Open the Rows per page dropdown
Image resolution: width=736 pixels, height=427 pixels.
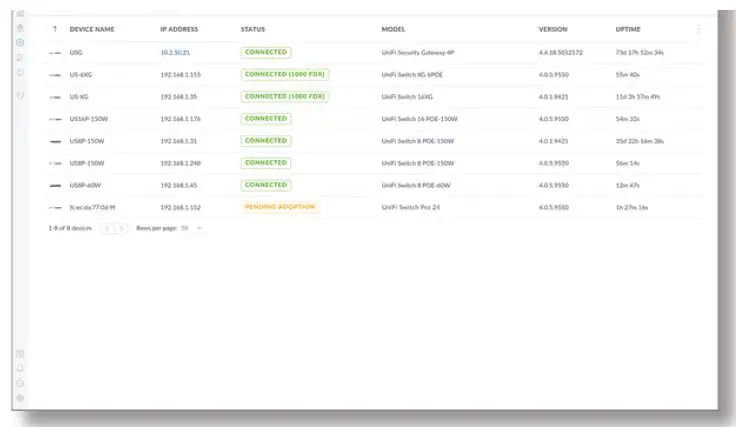point(192,228)
